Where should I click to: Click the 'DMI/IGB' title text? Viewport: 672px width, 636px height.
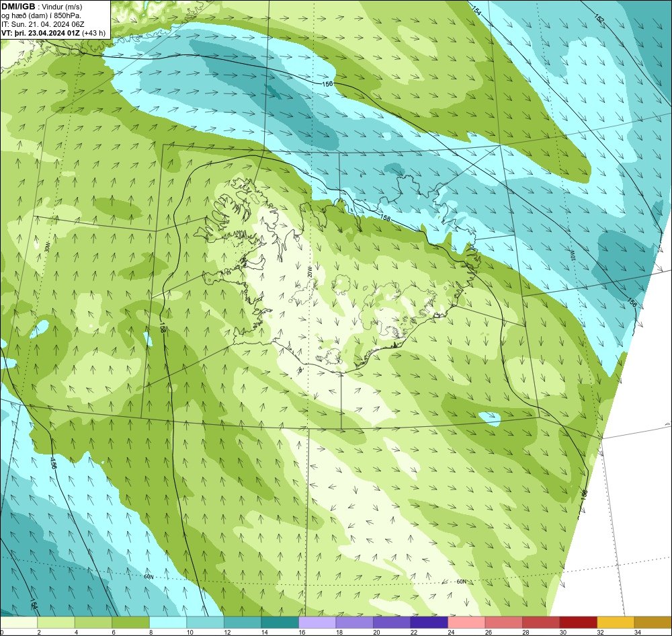(18, 7)
